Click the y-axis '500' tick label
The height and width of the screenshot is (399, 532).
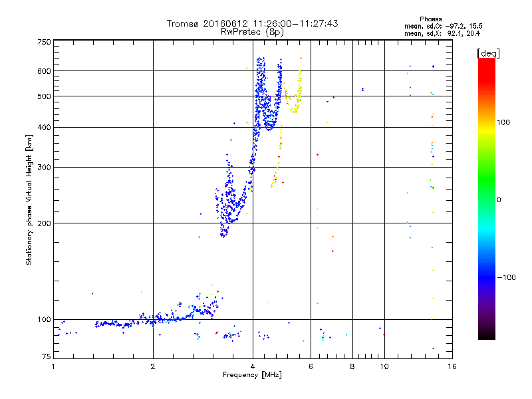(x=44, y=96)
